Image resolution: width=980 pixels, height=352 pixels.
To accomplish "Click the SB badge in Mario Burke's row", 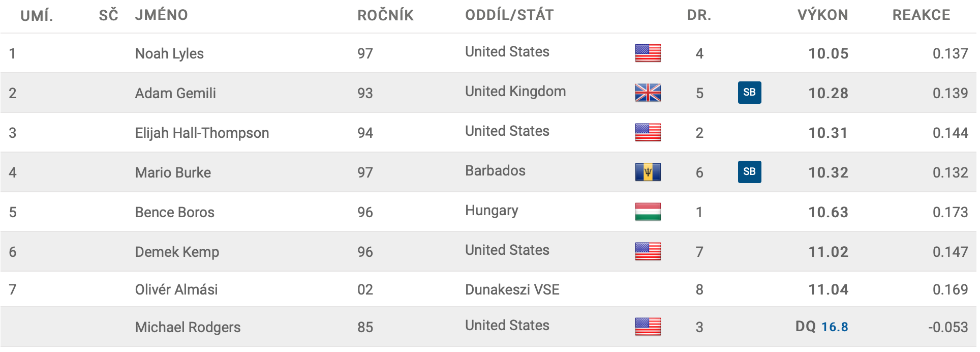I will coord(749,172).
